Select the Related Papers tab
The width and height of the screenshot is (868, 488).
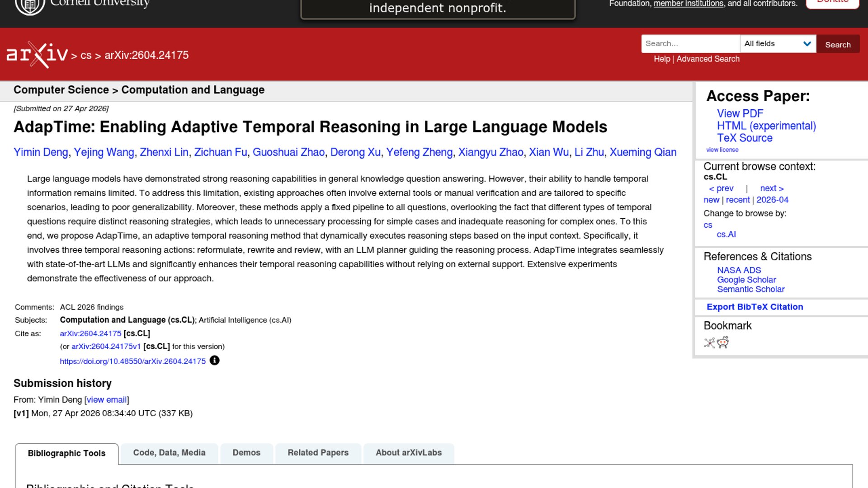[318, 453]
